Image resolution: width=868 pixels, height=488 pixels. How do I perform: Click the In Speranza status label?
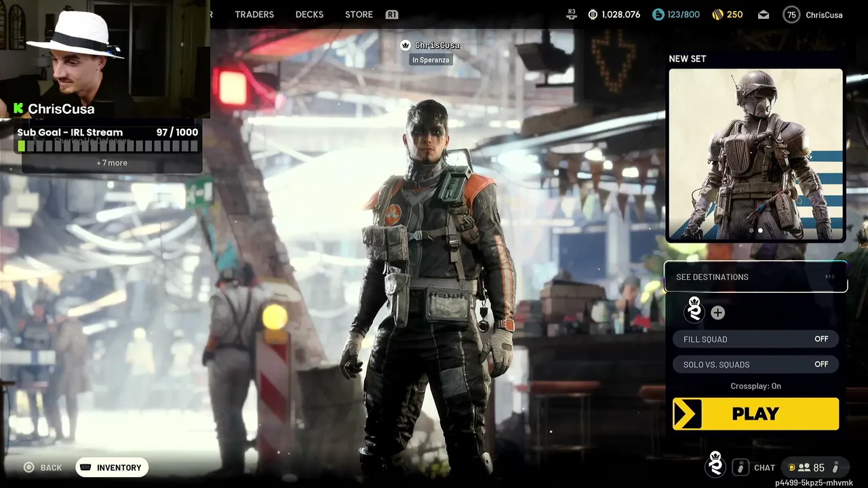coord(431,60)
